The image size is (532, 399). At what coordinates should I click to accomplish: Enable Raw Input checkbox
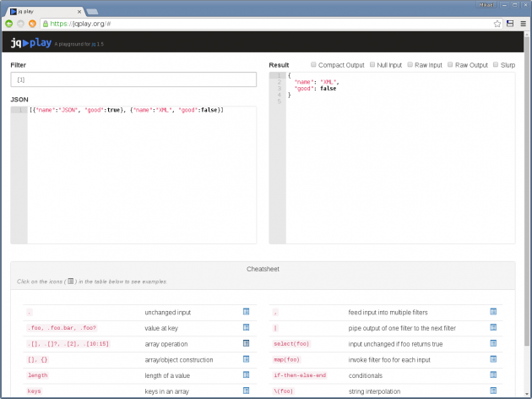click(x=410, y=64)
